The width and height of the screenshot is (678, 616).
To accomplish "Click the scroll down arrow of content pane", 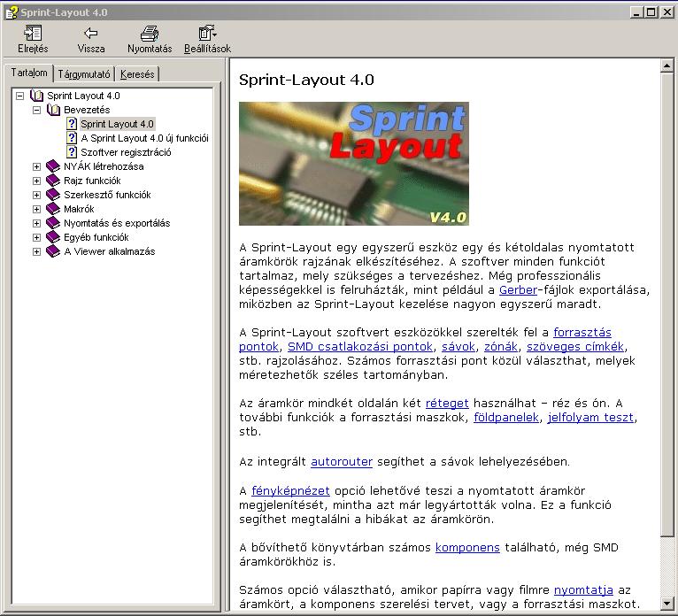I will tap(666, 604).
